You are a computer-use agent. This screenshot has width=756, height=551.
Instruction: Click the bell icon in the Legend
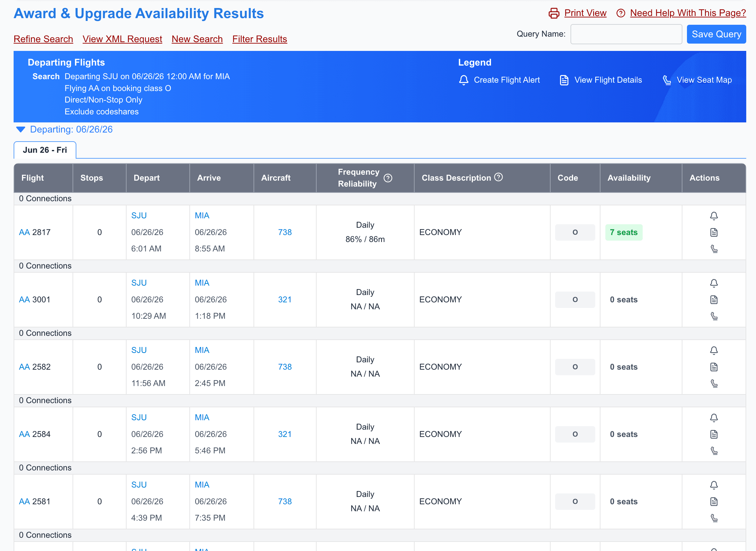click(x=464, y=80)
